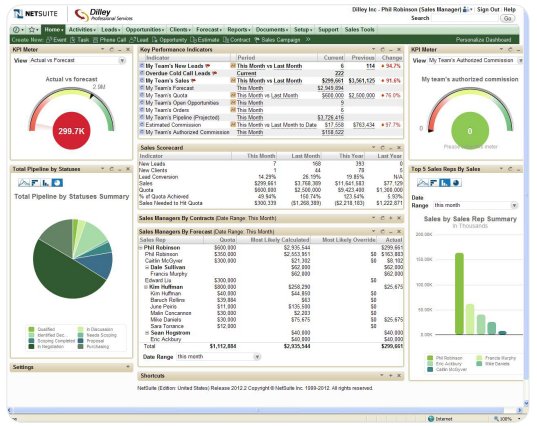Open Date Range dropdown under Sales Managers By Forecast
This screenshot has width=537, height=426.
click(x=257, y=357)
